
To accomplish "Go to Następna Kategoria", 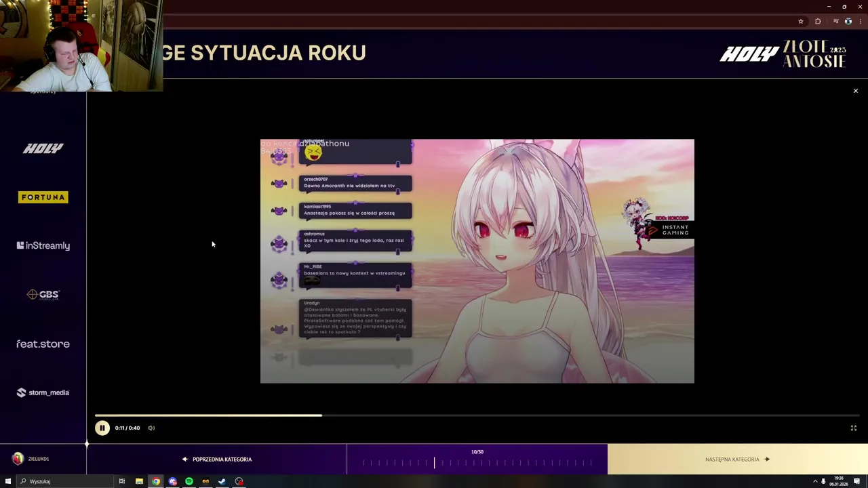I will click(x=738, y=460).
